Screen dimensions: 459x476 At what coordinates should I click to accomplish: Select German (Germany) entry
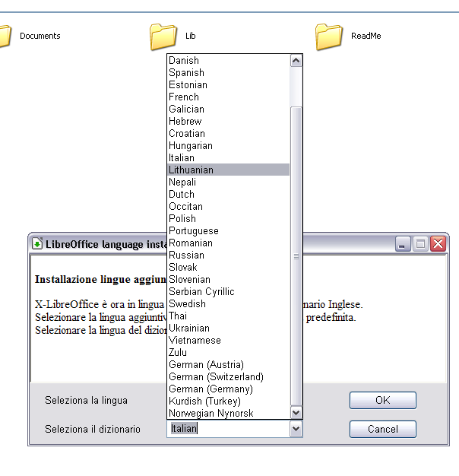[x=228, y=389]
